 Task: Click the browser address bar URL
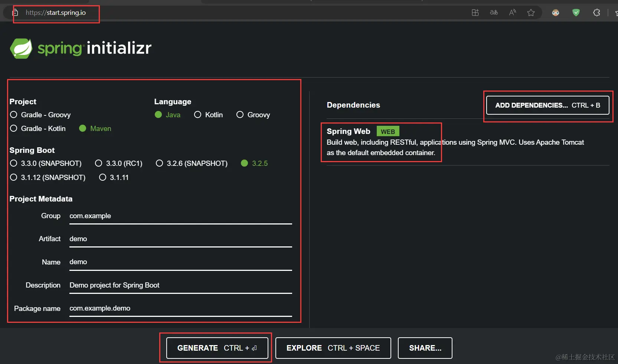point(56,13)
